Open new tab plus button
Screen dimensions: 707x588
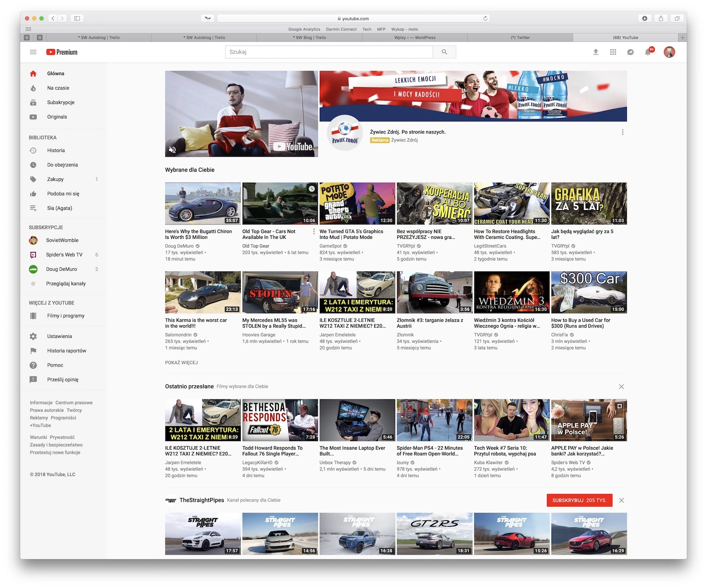683,38
